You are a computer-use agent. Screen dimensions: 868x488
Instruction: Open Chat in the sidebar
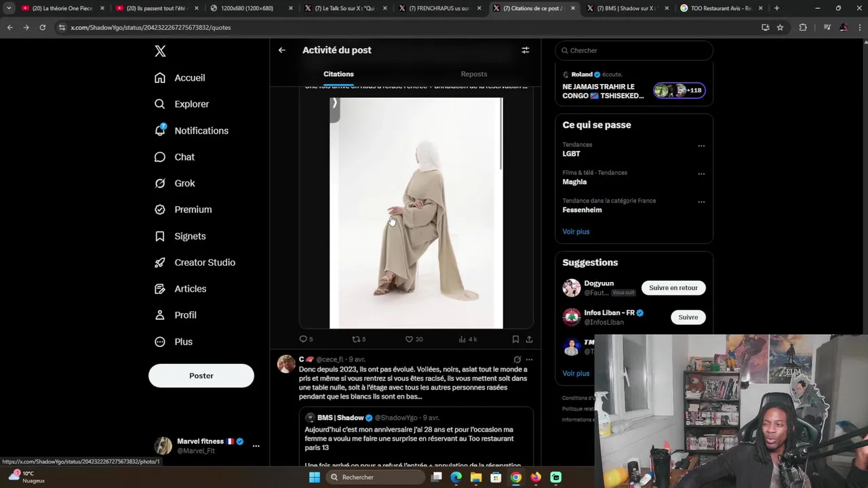click(174, 157)
